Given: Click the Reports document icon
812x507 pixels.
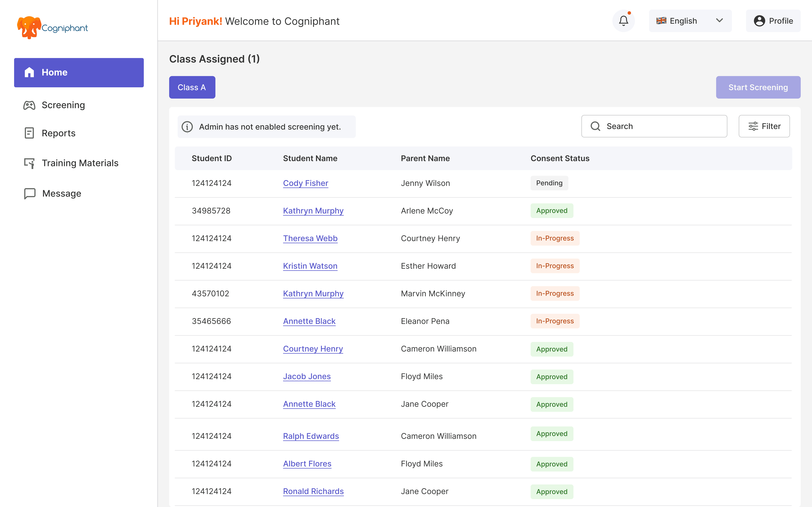Looking at the screenshot, I should click(x=29, y=133).
